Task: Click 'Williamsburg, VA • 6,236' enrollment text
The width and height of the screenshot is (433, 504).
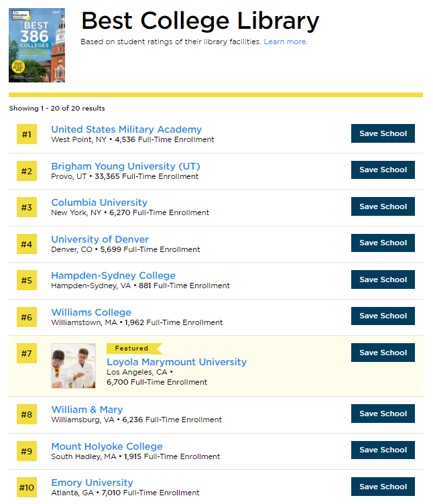Action: [x=136, y=420]
